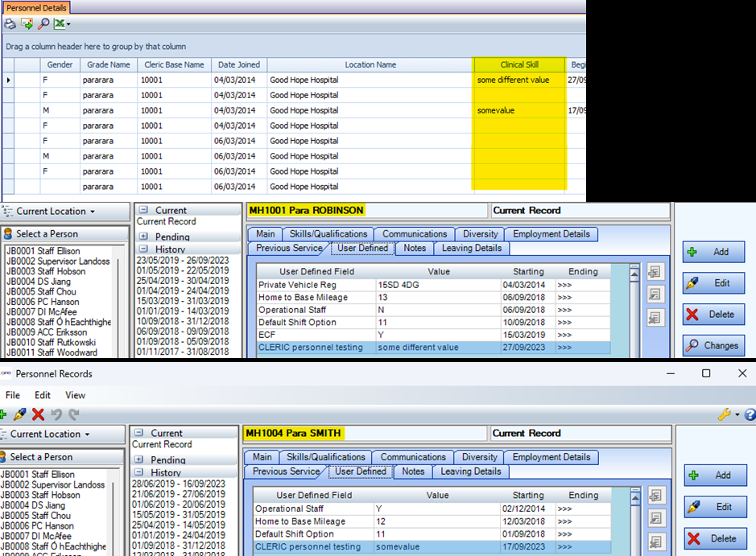Click the pencil edit icon in Personnel Records toolbar
Image resolution: width=756 pixels, height=556 pixels.
coord(20,414)
